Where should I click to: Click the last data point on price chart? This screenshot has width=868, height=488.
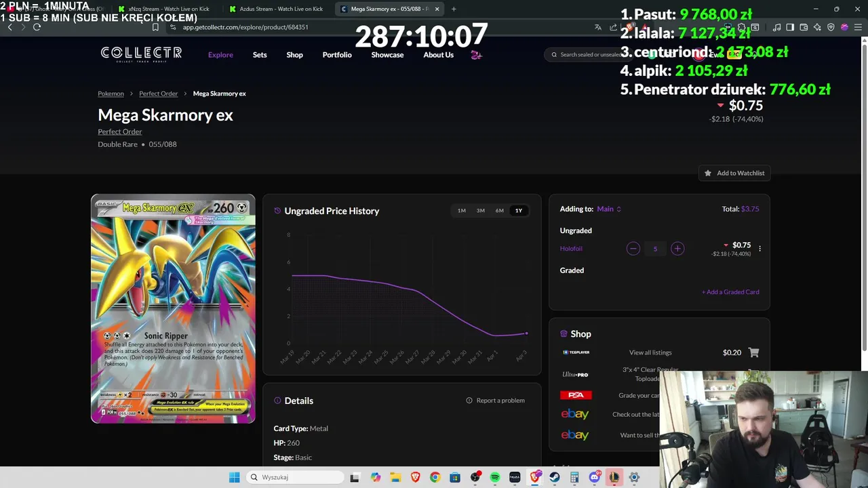(x=526, y=333)
